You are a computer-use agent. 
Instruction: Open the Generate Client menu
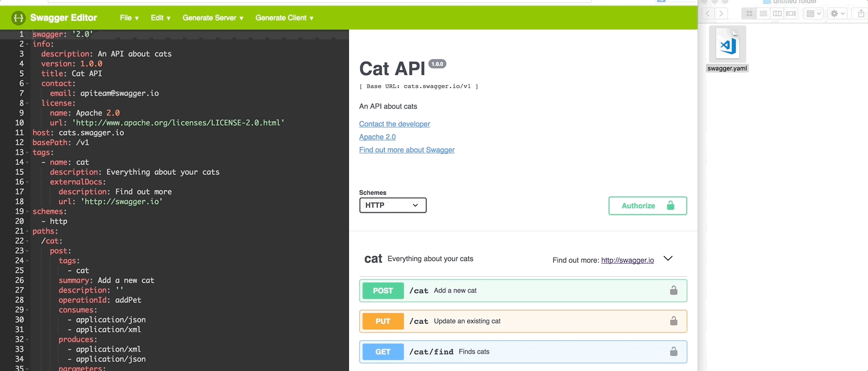pos(284,18)
